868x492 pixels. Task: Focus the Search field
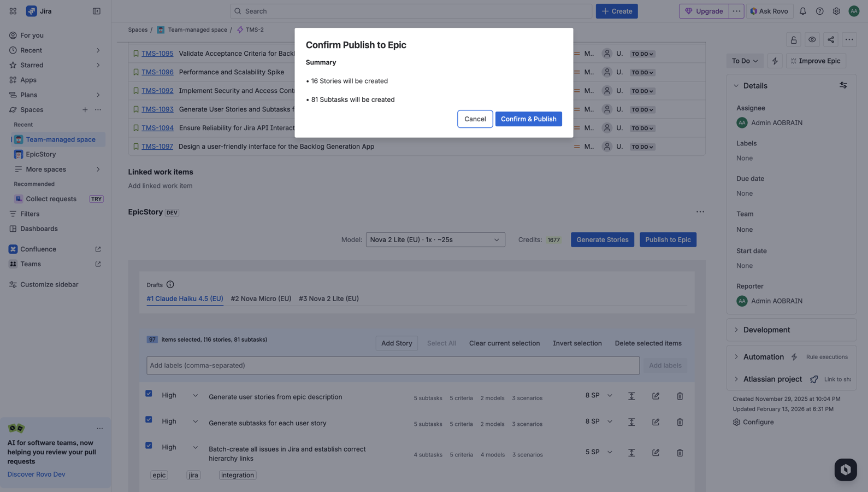411,11
